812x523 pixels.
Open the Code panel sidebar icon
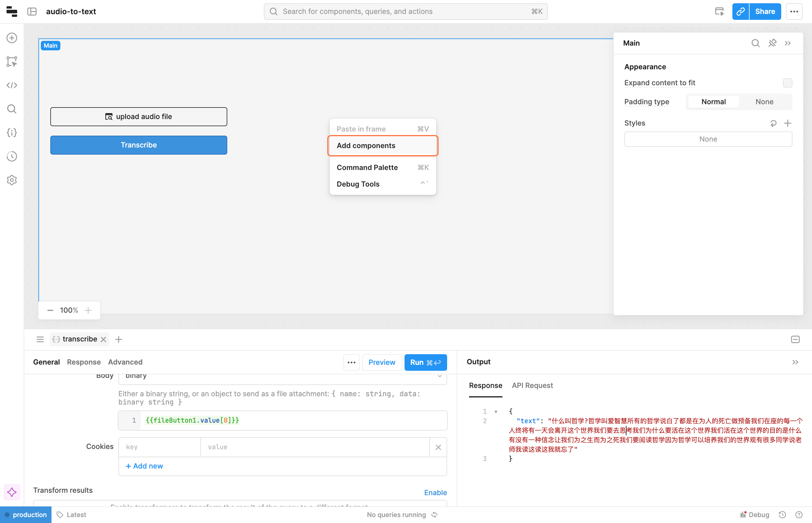click(x=12, y=85)
